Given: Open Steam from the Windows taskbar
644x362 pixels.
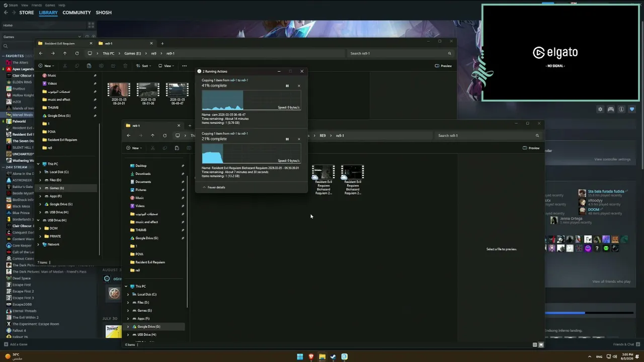Looking at the screenshot, I should click(x=333, y=357).
